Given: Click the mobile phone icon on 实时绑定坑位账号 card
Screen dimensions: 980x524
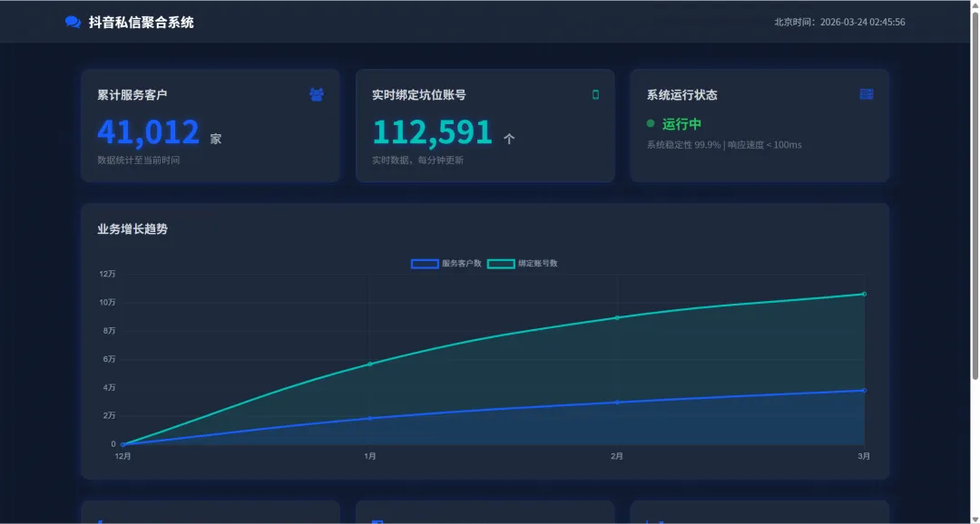Looking at the screenshot, I should tap(595, 95).
